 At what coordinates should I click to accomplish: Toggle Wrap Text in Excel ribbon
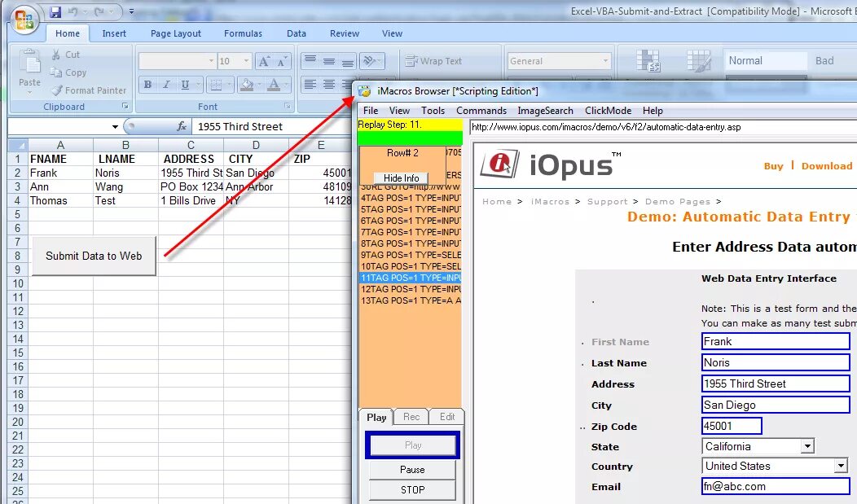coord(433,61)
